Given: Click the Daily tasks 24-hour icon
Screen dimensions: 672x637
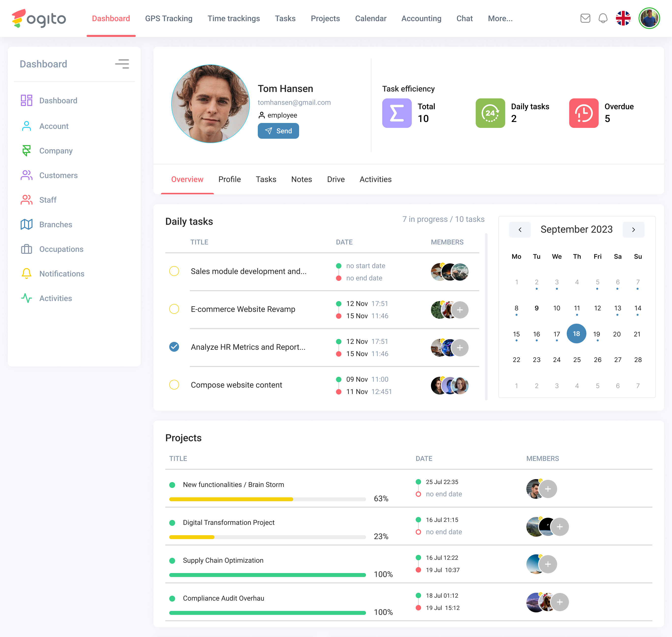Looking at the screenshot, I should point(490,113).
